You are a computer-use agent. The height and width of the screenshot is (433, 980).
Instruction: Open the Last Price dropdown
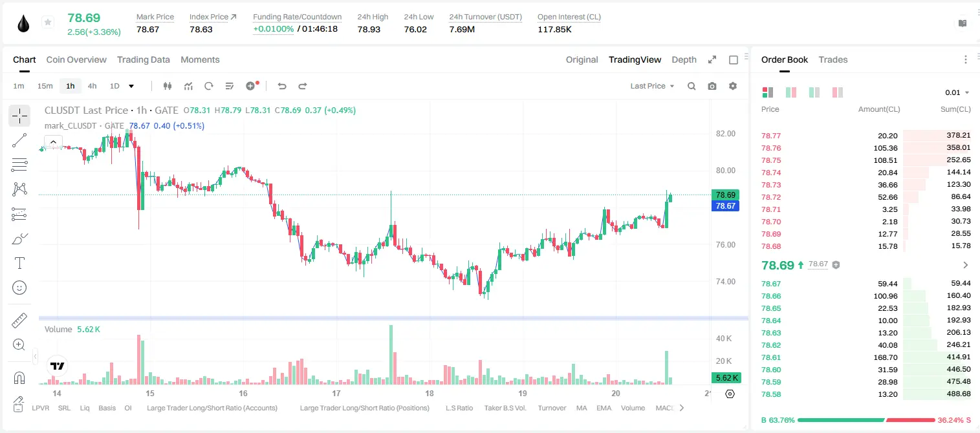click(652, 86)
